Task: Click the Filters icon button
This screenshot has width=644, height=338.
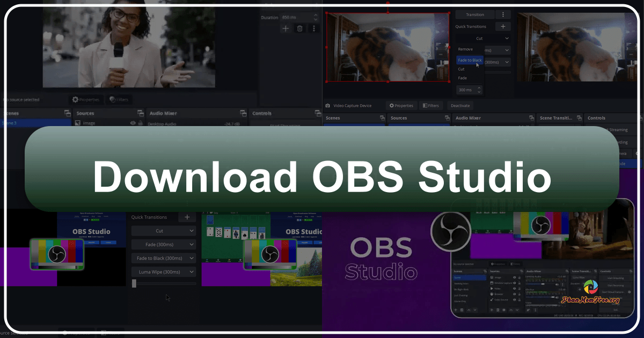Action: tap(431, 106)
